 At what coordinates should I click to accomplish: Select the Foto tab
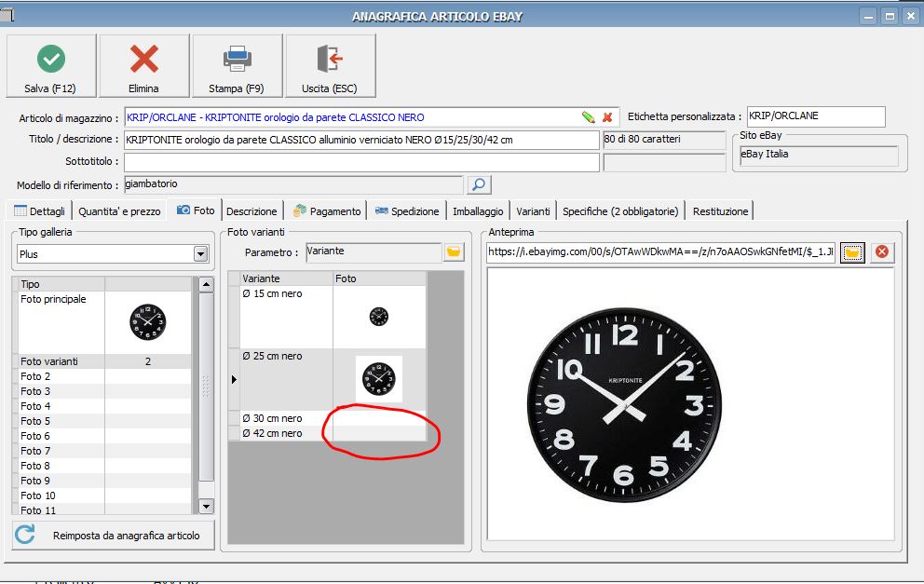pos(197,210)
